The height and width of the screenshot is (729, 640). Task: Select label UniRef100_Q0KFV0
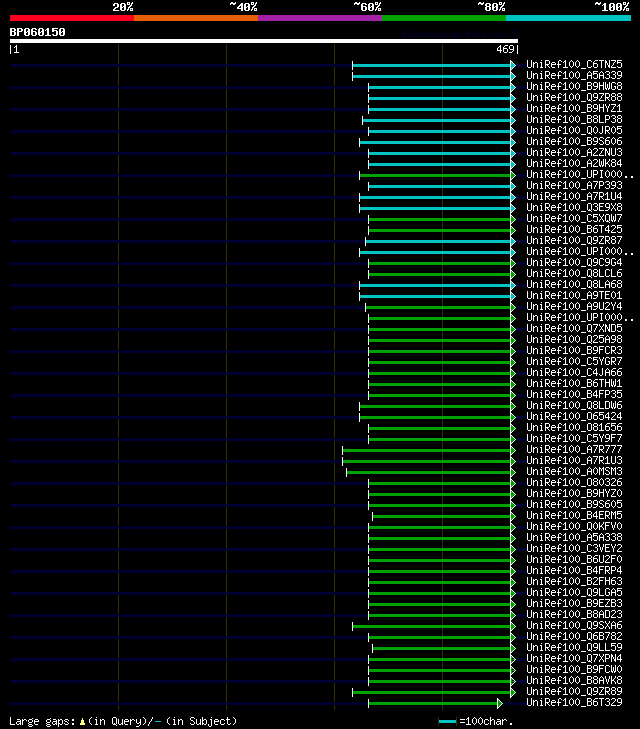tap(574, 526)
